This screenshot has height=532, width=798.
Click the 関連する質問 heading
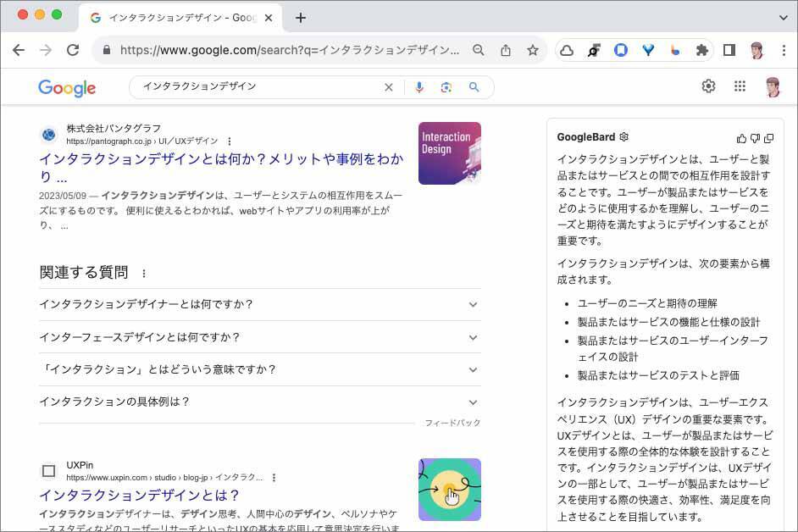(x=84, y=273)
